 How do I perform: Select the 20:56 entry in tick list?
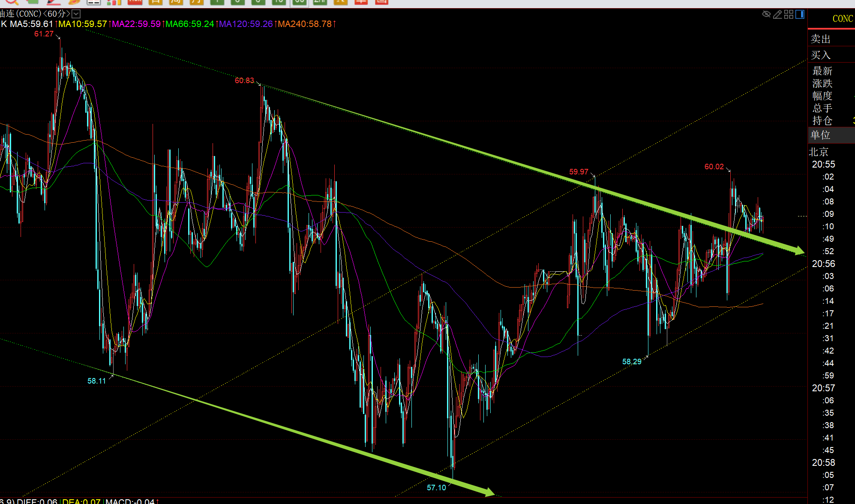(x=823, y=264)
